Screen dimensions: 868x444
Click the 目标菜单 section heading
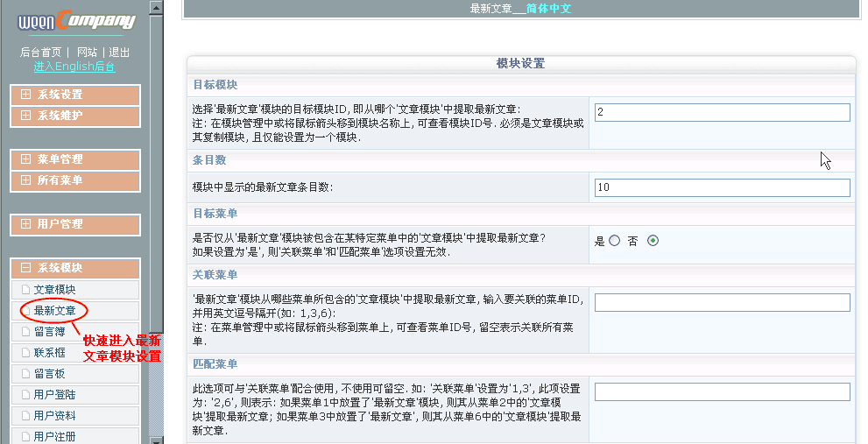click(215, 214)
